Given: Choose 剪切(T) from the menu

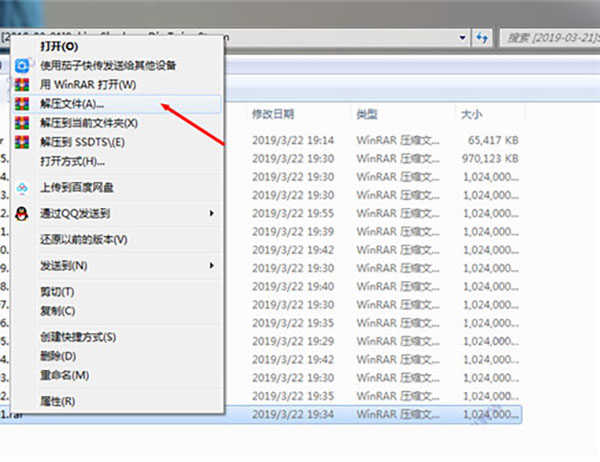Looking at the screenshot, I should pos(57,292).
